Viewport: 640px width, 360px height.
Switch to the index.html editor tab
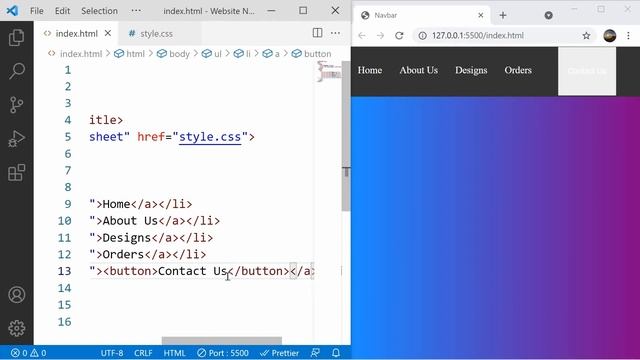(x=77, y=33)
